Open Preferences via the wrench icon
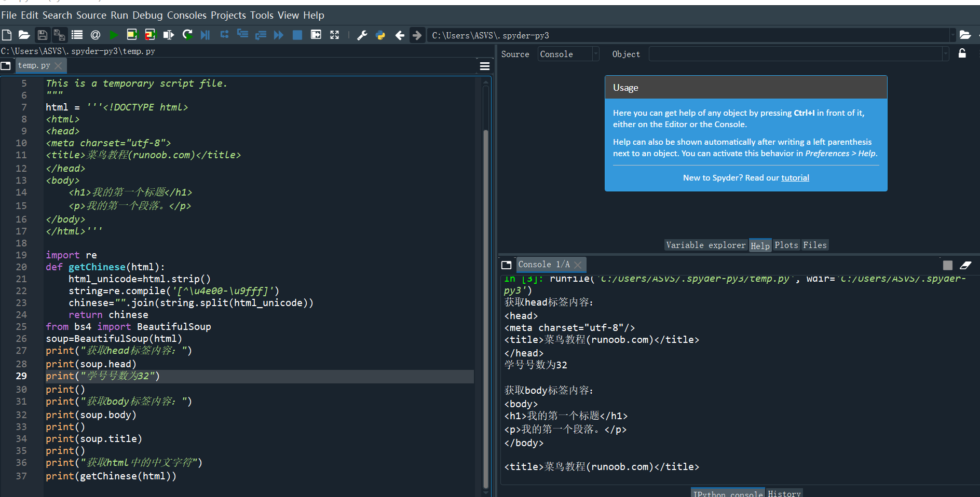Image resolution: width=980 pixels, height=497 pixels. point(362,35)
